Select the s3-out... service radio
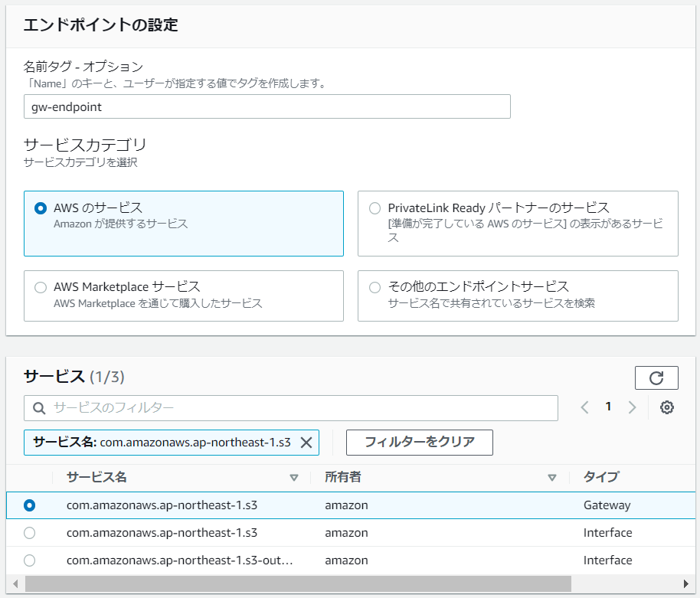This screenshot has height=598, width=700. tap(29, 560)
